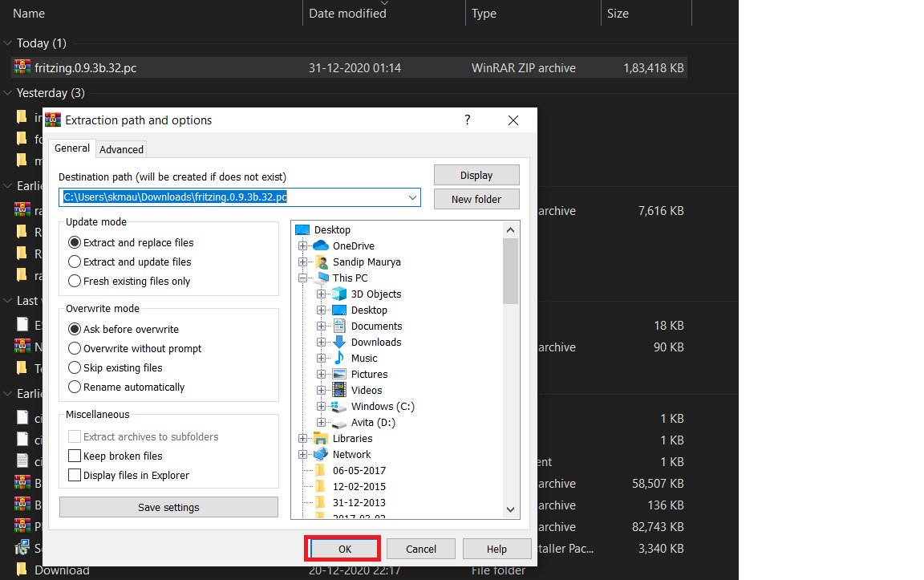924x580 pixels.
Task: Click Download folder icon in Explorer list
Action: pyautogui.click(x=22, y=570)
